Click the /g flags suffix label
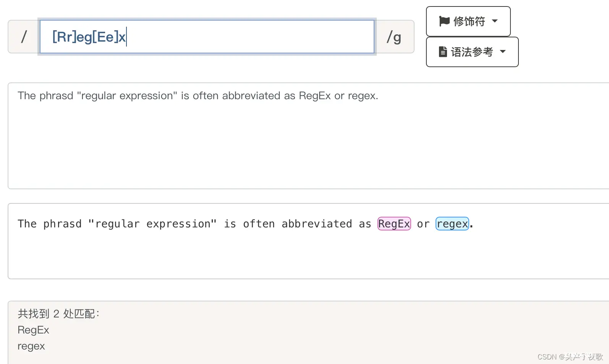 pyautogui.click(x=394, y=37)
